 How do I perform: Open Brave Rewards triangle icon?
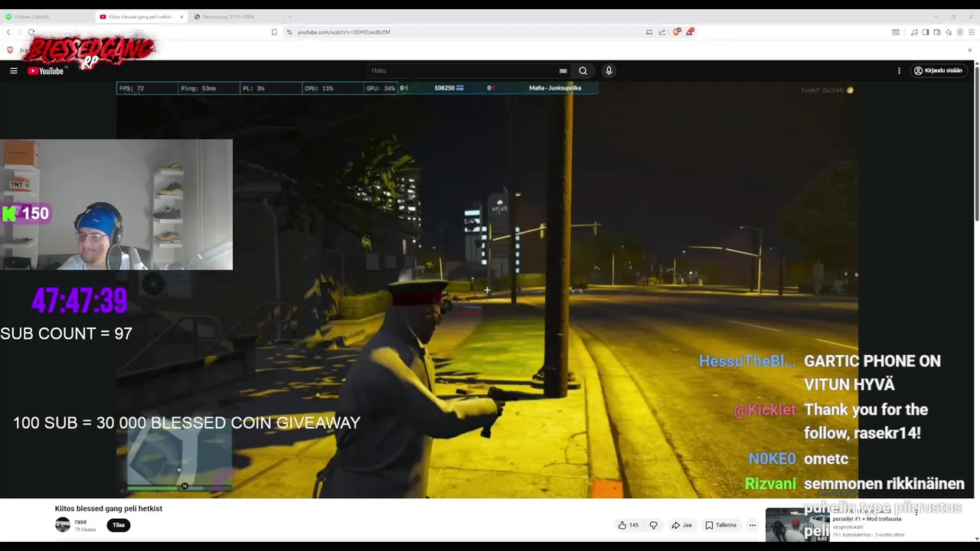pos(689,32)
